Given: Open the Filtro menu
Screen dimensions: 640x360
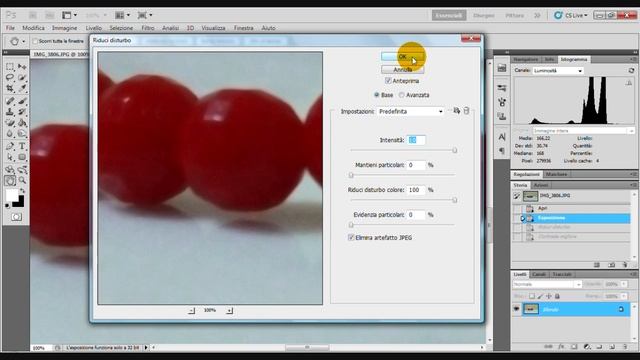Looking at the screenshot, I should (x=148, y=28).
